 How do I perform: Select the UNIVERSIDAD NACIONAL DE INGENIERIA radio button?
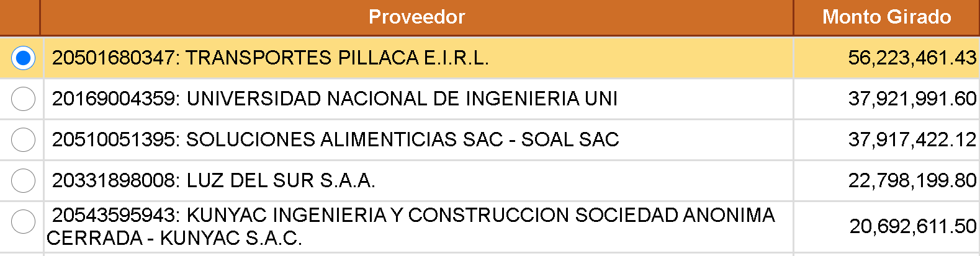click(x=24, y=99)
